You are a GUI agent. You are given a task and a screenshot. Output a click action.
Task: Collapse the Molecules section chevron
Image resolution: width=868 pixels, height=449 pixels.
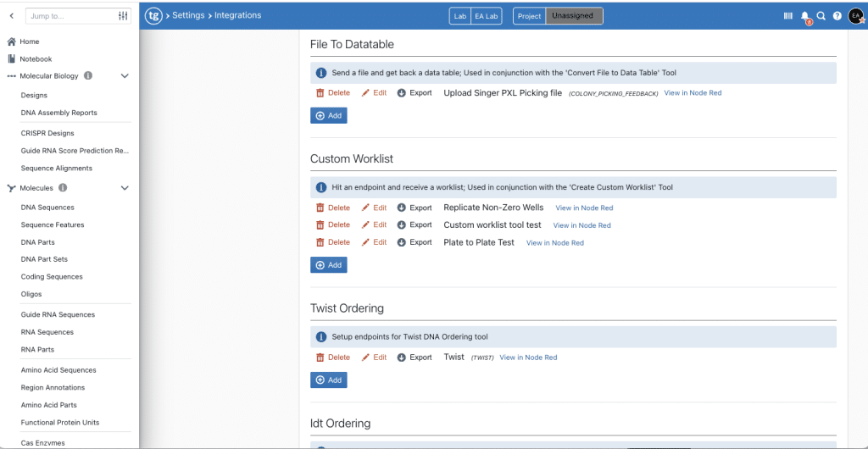(x=125, y=188)
